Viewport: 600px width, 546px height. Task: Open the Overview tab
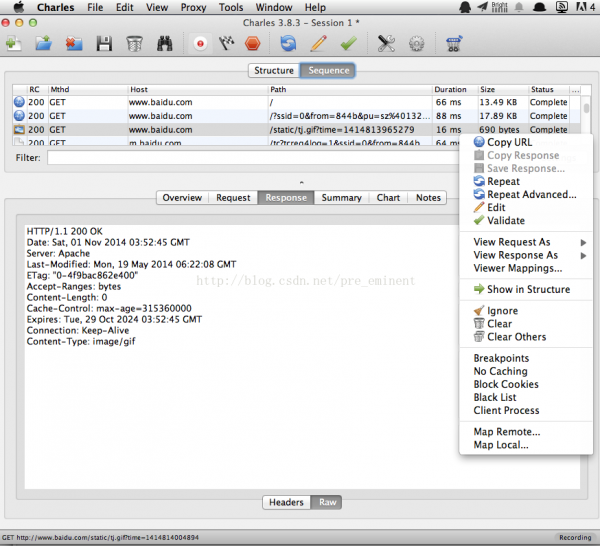tap(182, 197)
